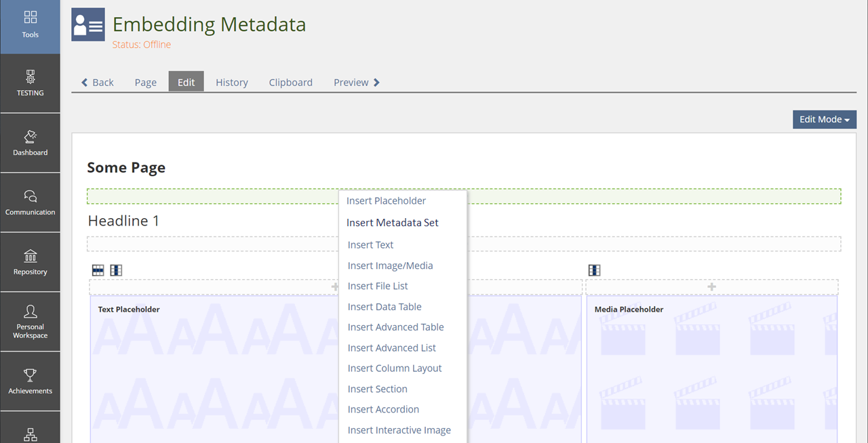Open the TESTING sidebar item
The width and height of the screenshot is (868, 443).
(x=30, y=83)
